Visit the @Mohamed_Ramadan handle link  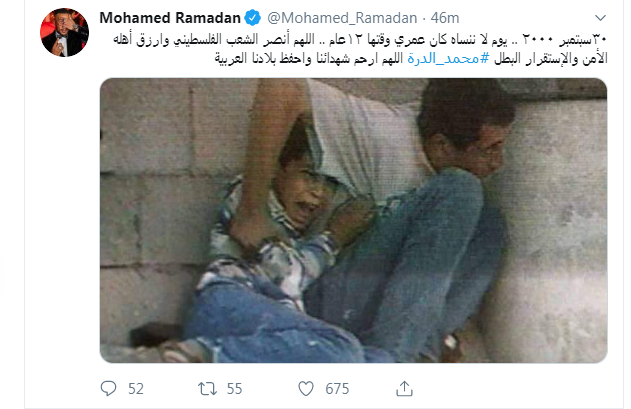tap(342, 18)
